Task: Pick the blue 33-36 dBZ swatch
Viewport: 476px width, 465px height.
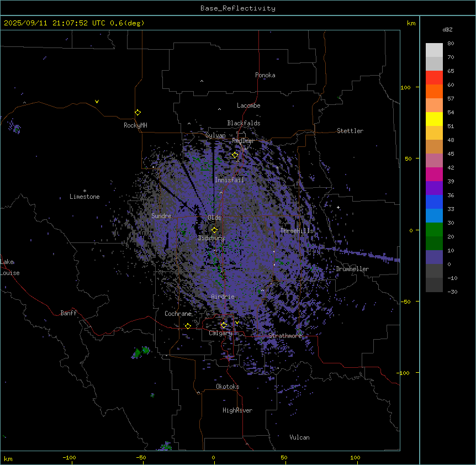Action: pyautogui.click(x=434, y=202)
